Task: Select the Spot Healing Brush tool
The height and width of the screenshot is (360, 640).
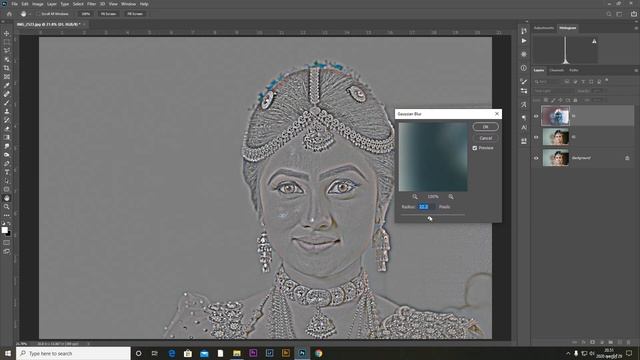Action: [7, 94]
